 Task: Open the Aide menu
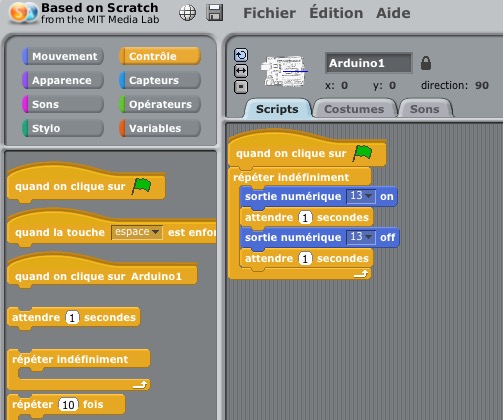pos(393,13)
